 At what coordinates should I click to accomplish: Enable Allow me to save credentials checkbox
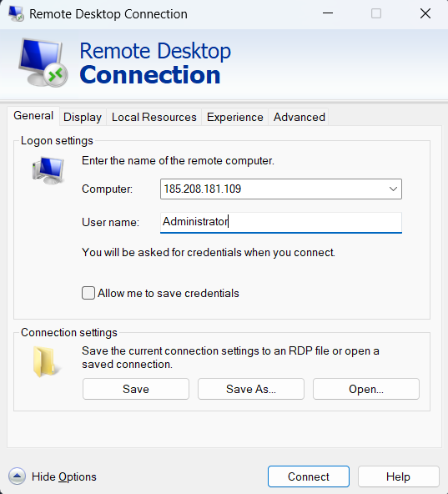tap(88, 293)
